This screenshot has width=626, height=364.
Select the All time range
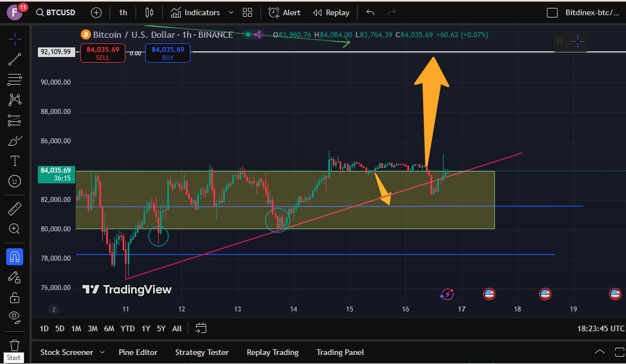click(177, 328)
